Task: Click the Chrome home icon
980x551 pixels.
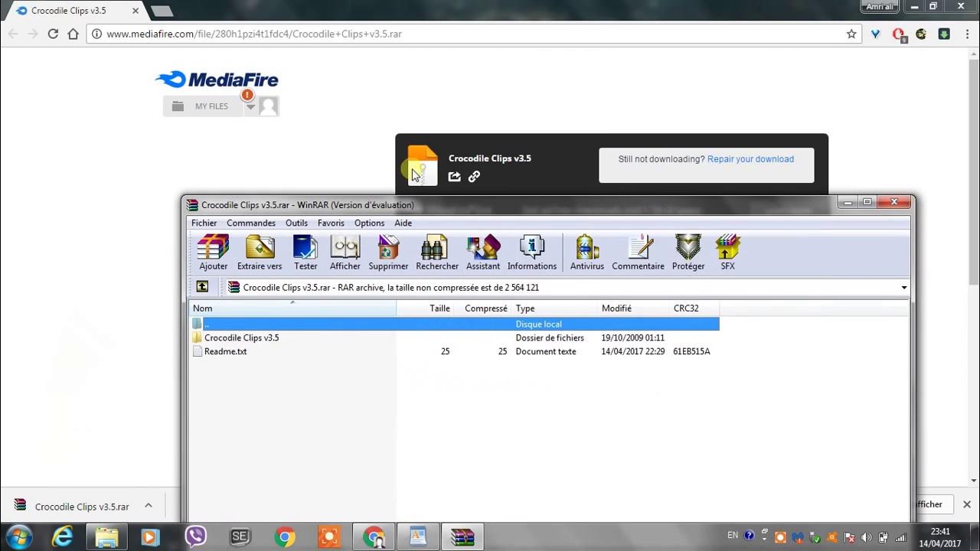Action: (x=73, y=34)
